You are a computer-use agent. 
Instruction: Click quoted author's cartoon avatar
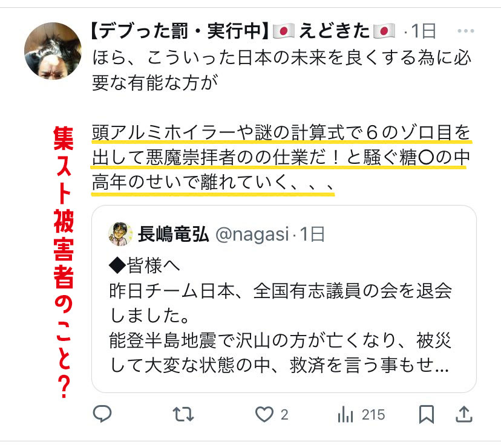coord(120,234)
